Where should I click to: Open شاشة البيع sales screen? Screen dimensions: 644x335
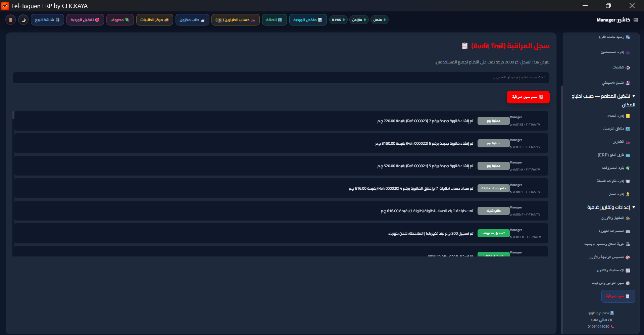pos(47,20)
